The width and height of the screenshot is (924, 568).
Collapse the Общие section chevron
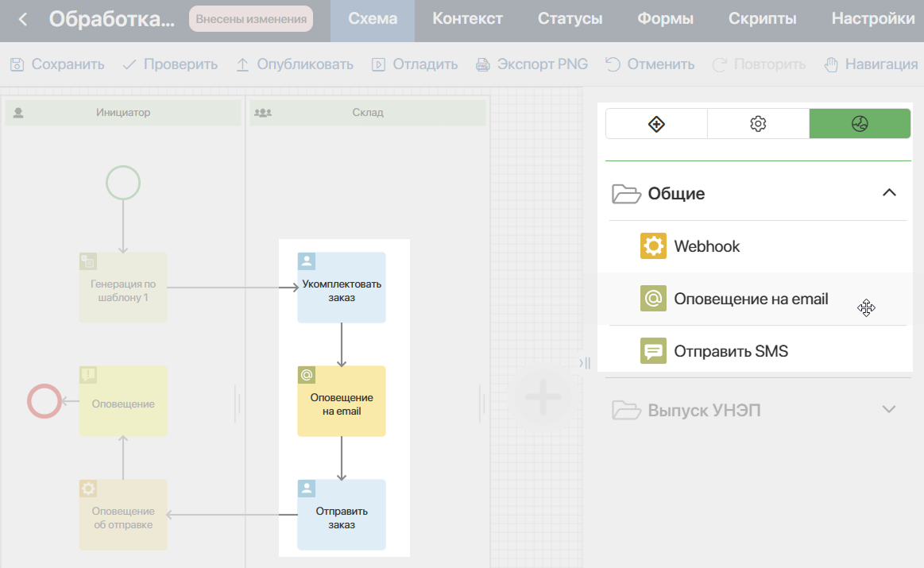889,193
